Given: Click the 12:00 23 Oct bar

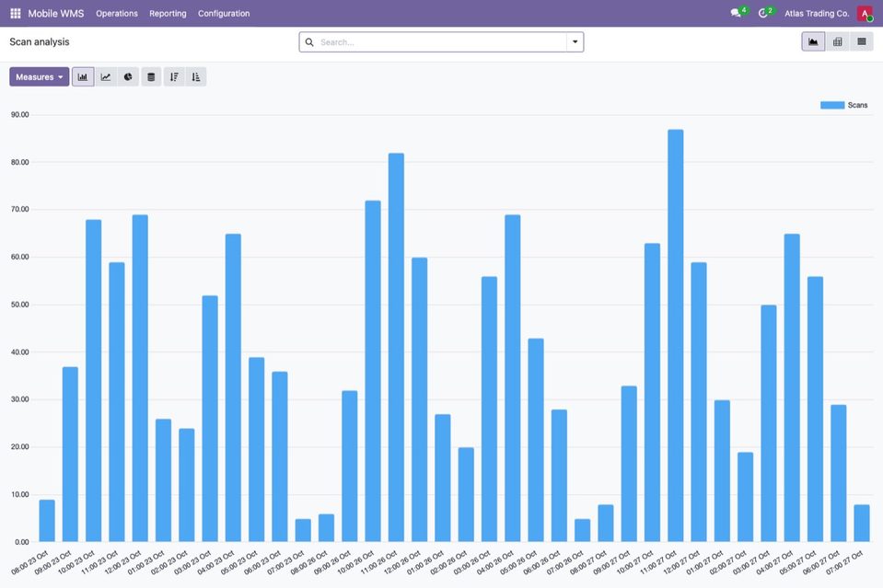Looking at the screenshot, I should (140, 379).
